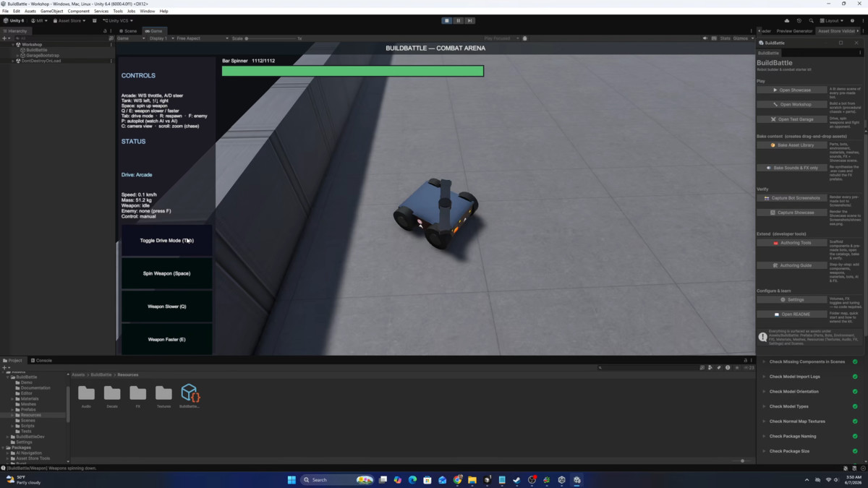Expand Check Missing Components in Scenes

[764, 361]
